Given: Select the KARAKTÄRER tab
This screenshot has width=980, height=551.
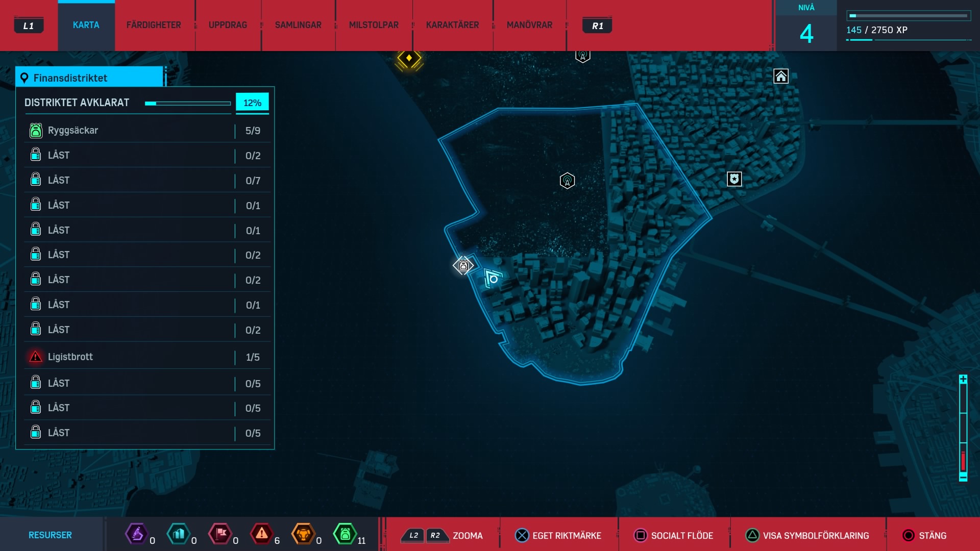Looking at the screenshot, I should tap(452, 25).
